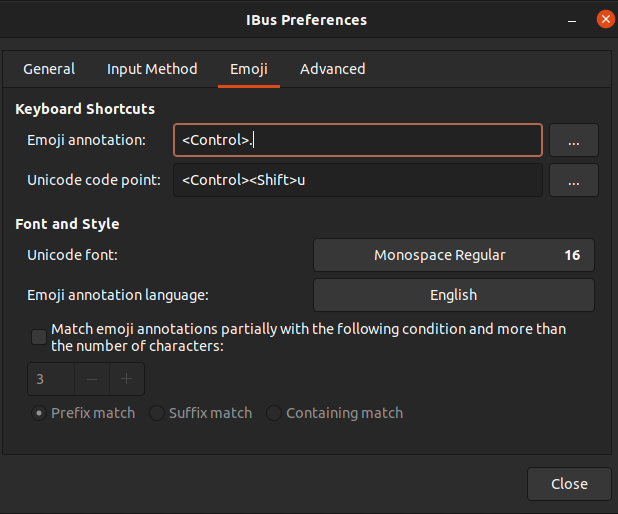Choose Unicode font Monospace Regular button
Image resolution: width=618 pixels, height=514 pixels.
point(454,255)
